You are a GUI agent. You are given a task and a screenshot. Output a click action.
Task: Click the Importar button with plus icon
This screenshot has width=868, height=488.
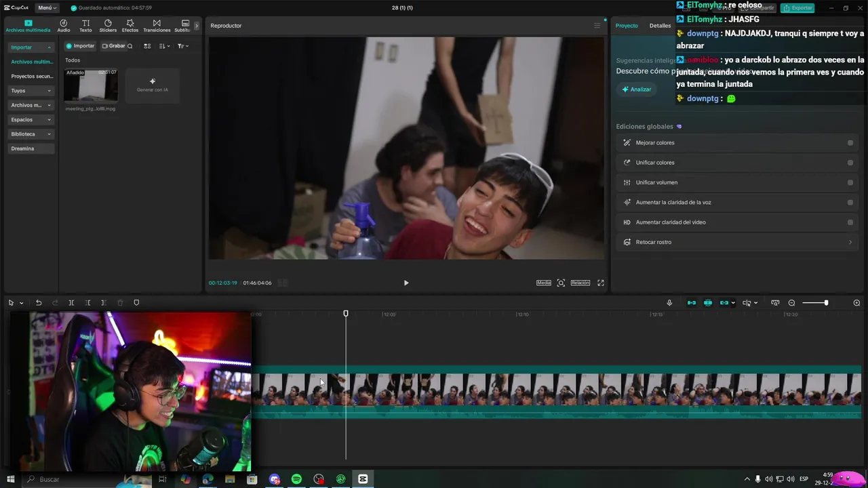click(80, 46)
